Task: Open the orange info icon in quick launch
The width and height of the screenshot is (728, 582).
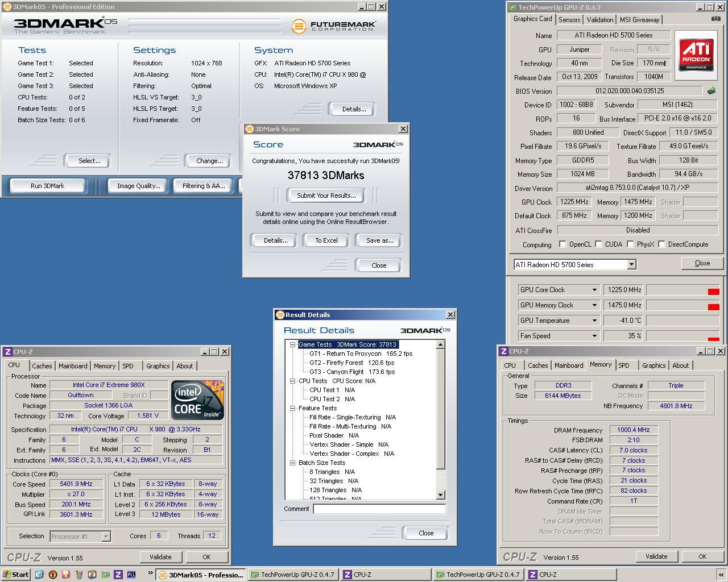Action: [x=52, y=575]
